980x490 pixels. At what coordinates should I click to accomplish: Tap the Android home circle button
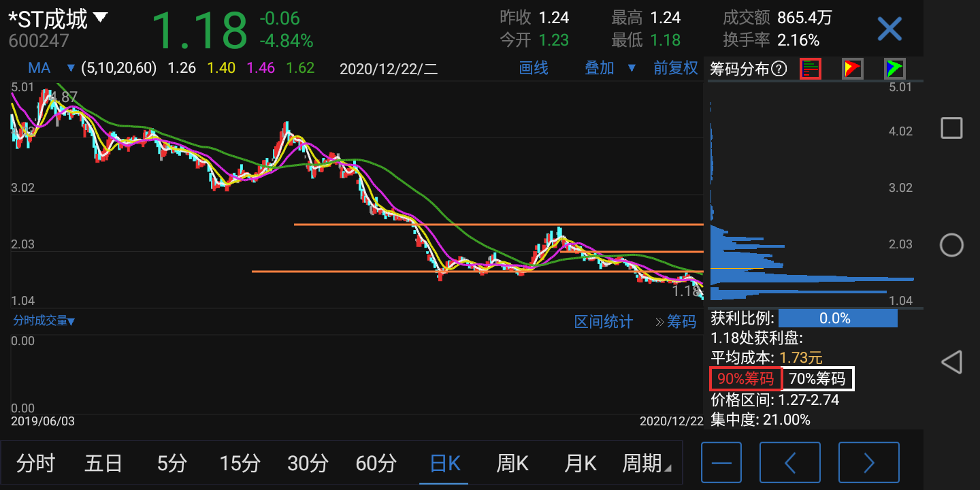(951, 245)
